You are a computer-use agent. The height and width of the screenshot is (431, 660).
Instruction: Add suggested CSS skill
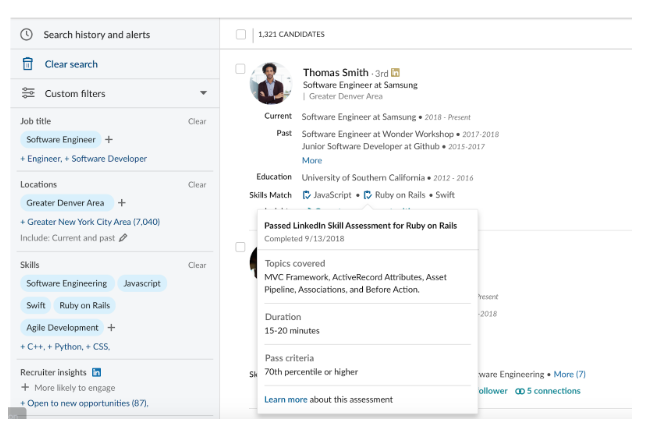[x=98, y=347]
